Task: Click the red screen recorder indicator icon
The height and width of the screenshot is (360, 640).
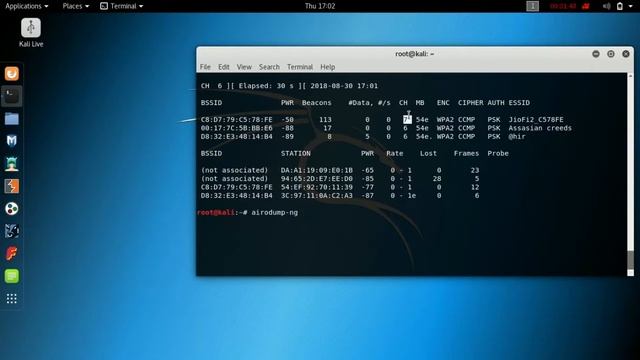Action: (586, 6)
